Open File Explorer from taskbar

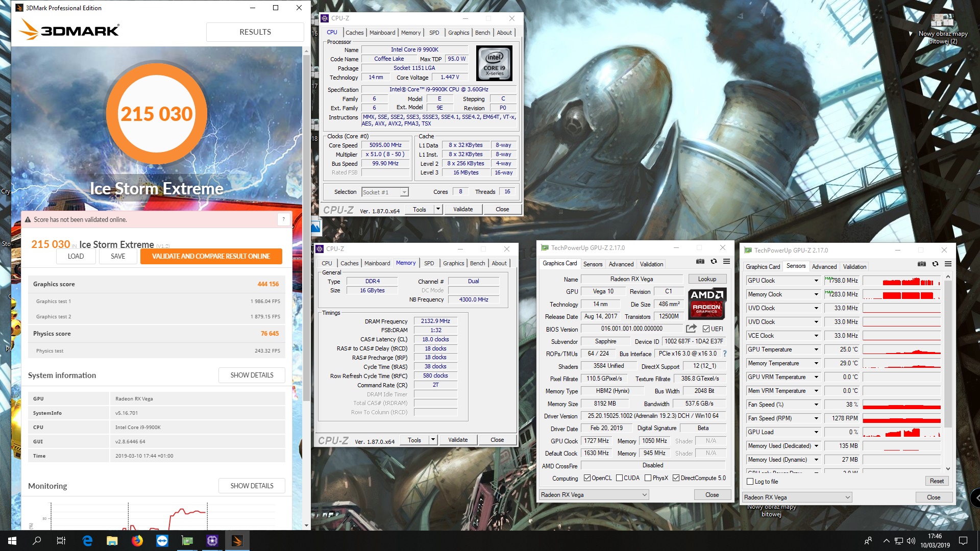click(x=112, y=541)
